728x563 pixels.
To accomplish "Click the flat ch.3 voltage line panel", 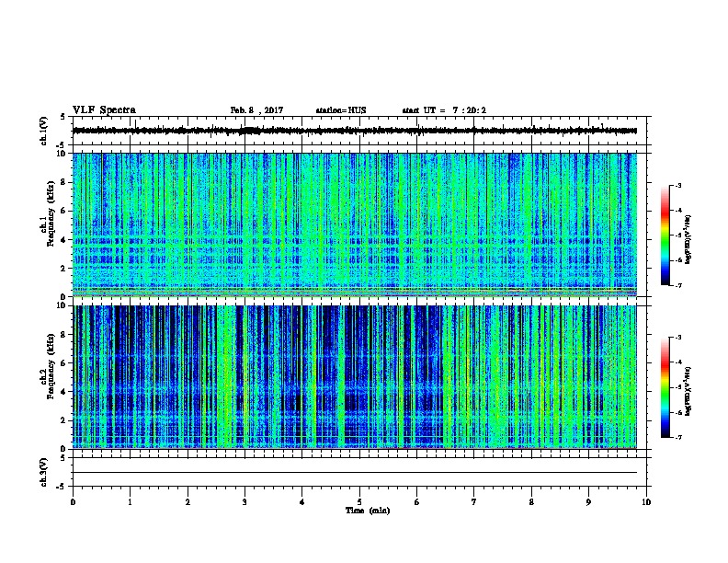I will tap(359, 472).
